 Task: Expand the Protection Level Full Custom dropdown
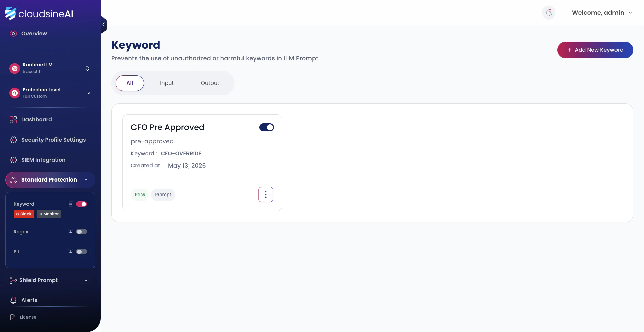(x=89, y=93)
